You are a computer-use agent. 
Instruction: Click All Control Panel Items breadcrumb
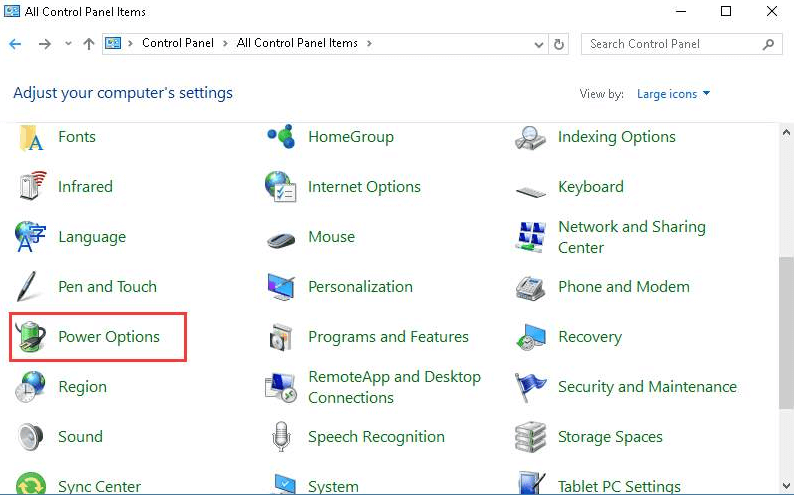point(297,43)
